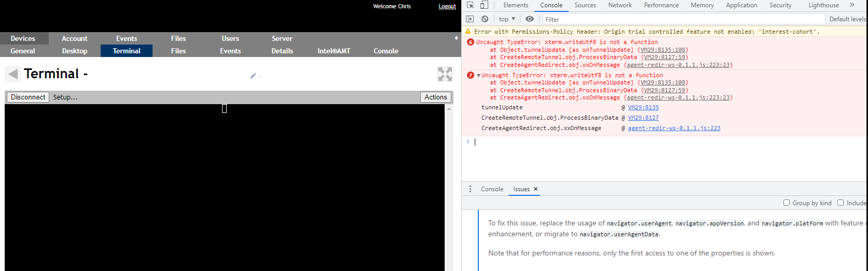Viewport: 868px width, 271px height.
Task: Switch to General device tab
Action: pos(23,51)
